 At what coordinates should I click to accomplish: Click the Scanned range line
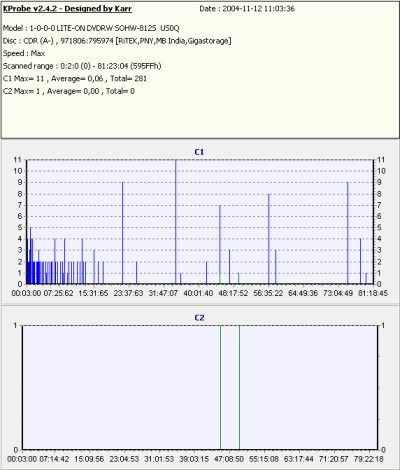point(82,66)
